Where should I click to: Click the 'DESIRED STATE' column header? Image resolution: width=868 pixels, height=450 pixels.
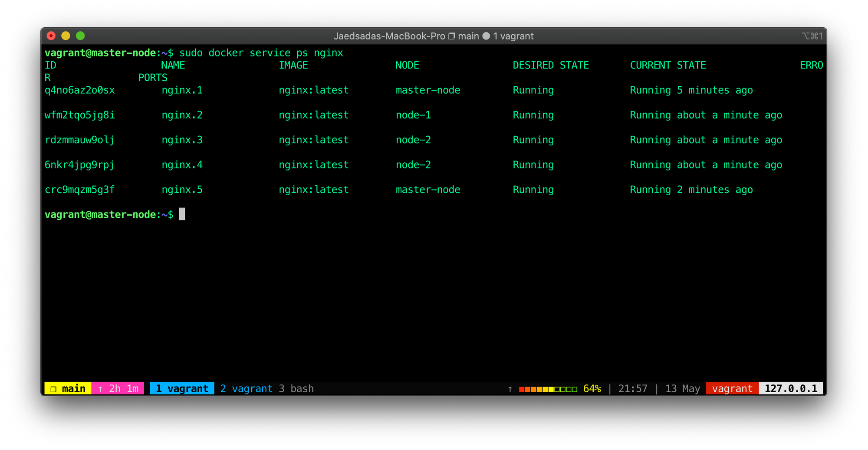(x=551, y=65)
